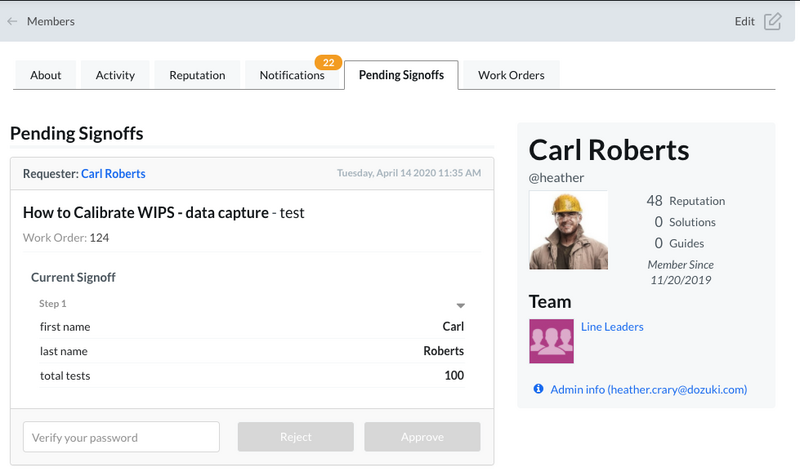Click the Edit pencil icon
The image size is (800, 476).
(772, 21)
